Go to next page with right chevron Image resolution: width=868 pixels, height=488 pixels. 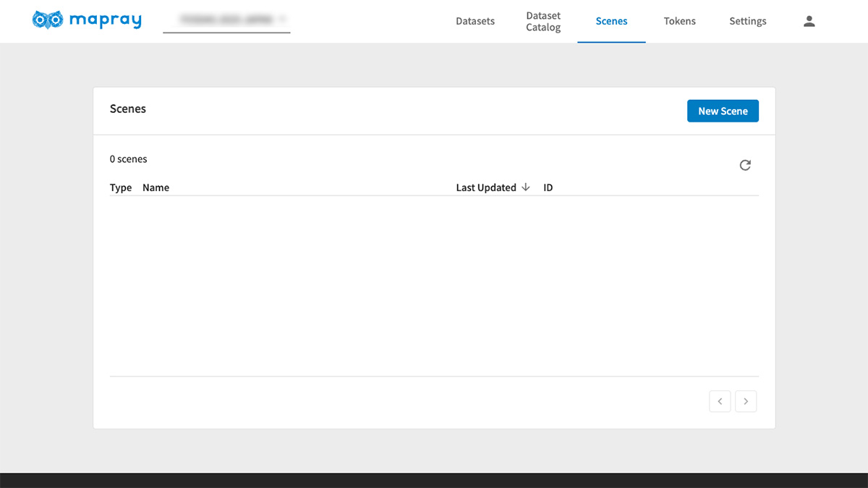point(746,401)
